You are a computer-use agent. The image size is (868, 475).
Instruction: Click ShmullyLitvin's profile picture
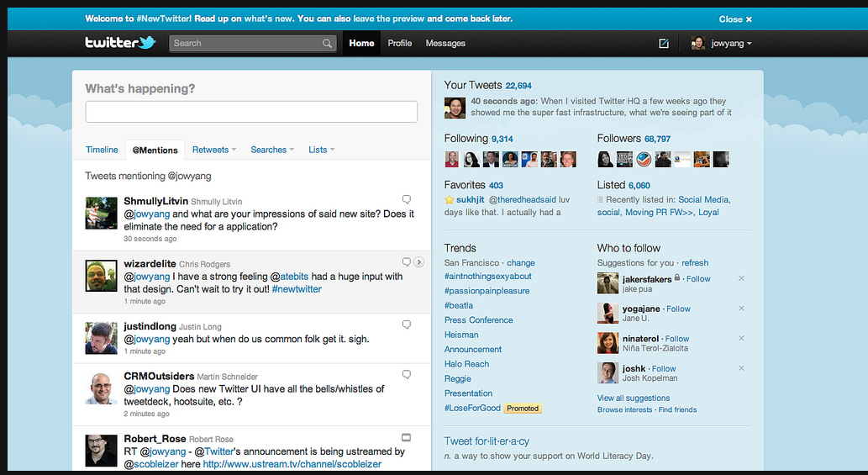[x=102, y=214]
